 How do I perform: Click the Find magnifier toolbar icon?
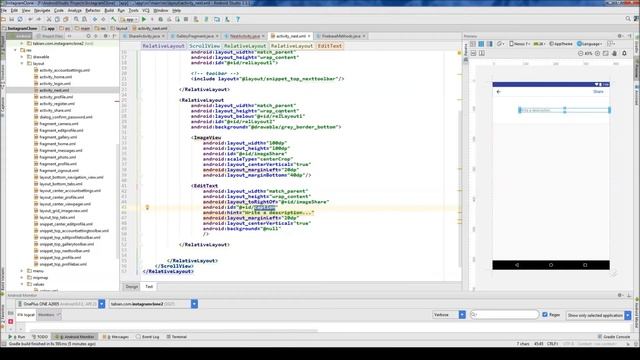(x=76, y=19)
